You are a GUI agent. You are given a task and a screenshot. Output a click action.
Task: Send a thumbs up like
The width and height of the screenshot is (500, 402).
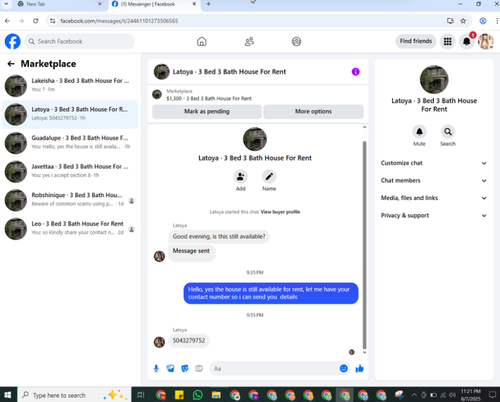pyautogui.click(x=359, y=368)
